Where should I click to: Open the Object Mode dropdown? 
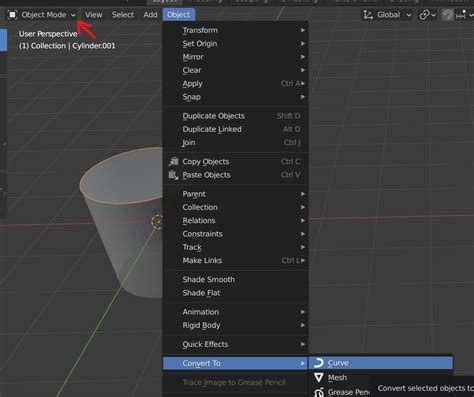coord(42,15)
